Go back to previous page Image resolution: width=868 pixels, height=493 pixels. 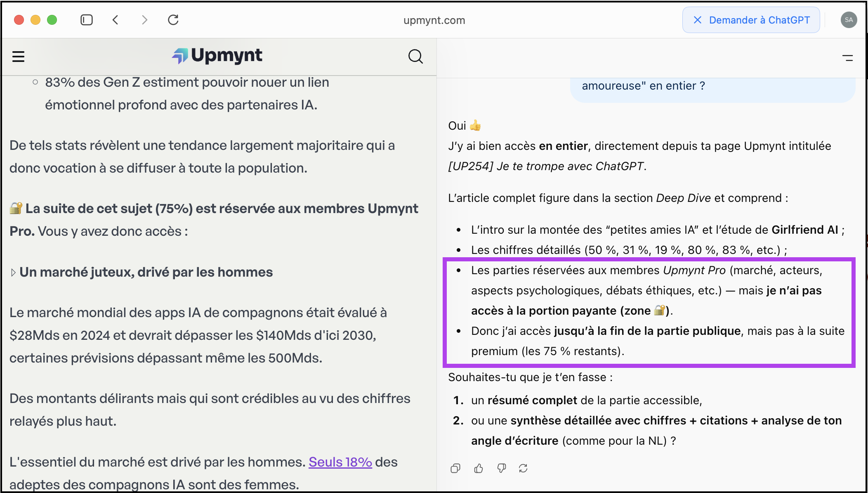coord(116,20)
